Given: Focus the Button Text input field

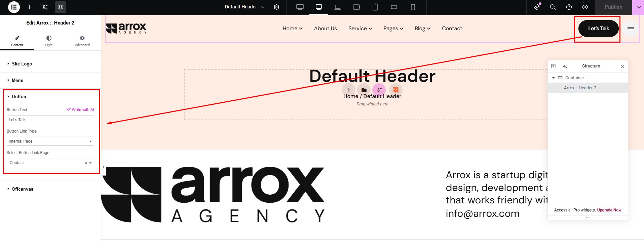Looking at the screenshot, I should pos(50,120).
